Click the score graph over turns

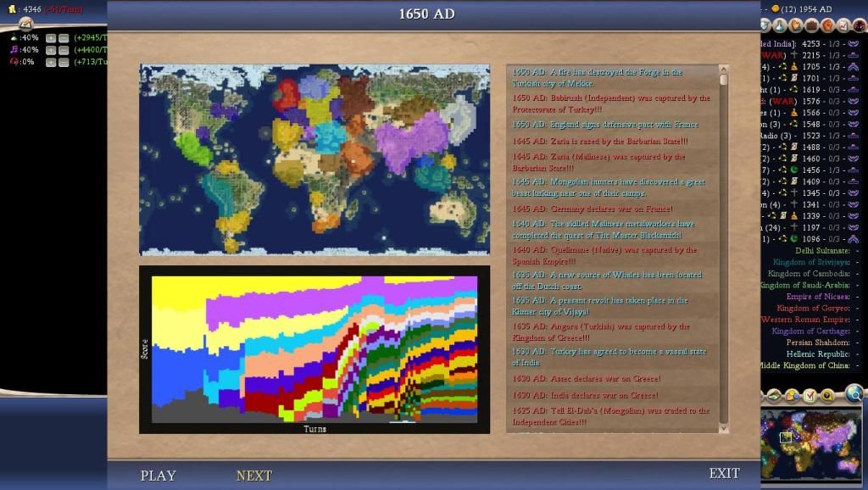[314, 349]
